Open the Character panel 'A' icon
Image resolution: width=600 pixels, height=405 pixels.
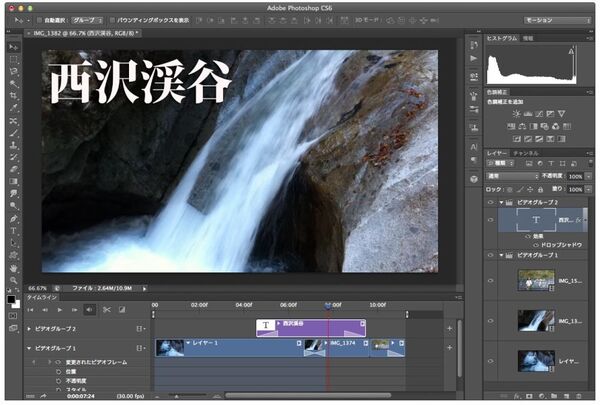coord(474,147)
